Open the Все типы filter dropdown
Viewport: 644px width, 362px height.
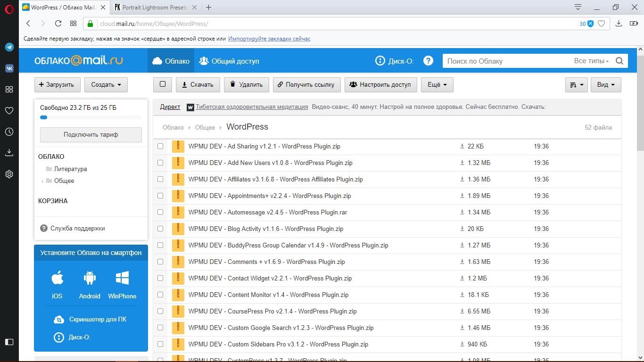(x=591, y=61)
